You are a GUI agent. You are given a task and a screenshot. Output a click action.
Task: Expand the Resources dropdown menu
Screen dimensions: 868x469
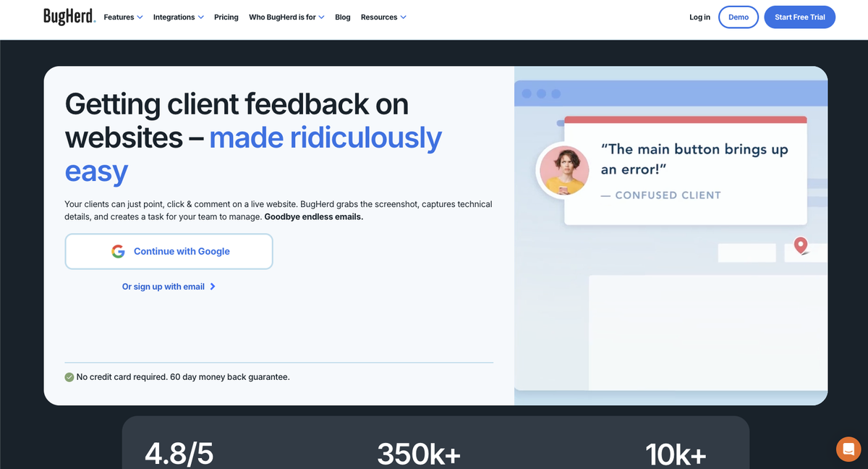pyautogui.click(x=383, y=17)
